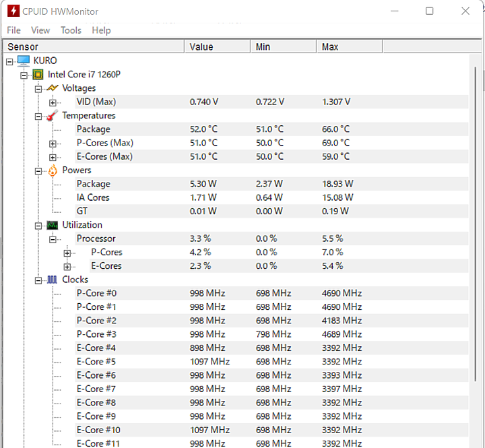Select the GT power row
Screen dimensions: 485x448
pos(271,211)
